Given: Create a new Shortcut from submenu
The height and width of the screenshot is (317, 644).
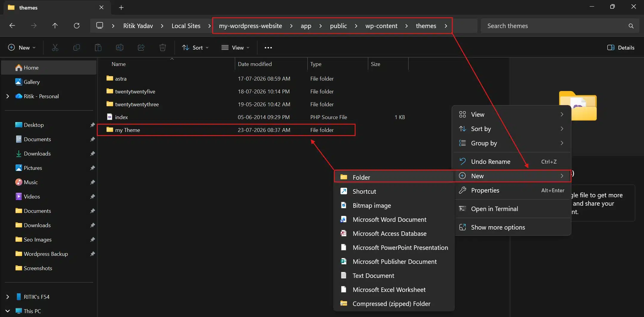Looking at the screenshot, I should (x=394, y=191).
